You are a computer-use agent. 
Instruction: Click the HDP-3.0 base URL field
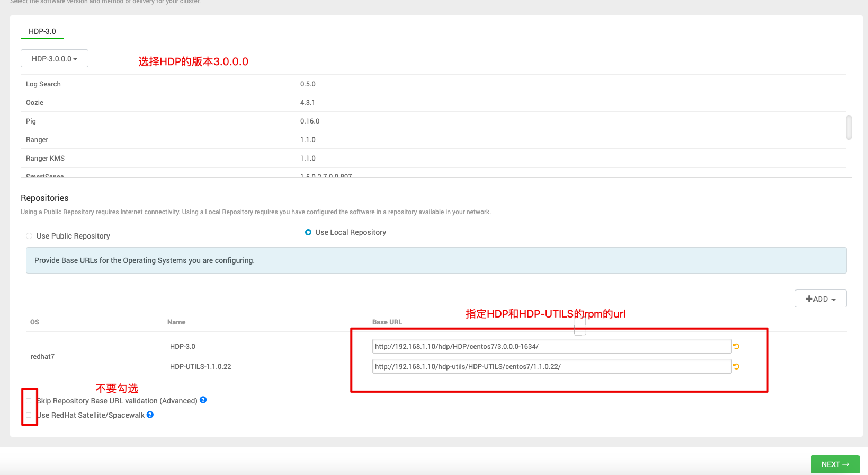(x=552, y=346)
